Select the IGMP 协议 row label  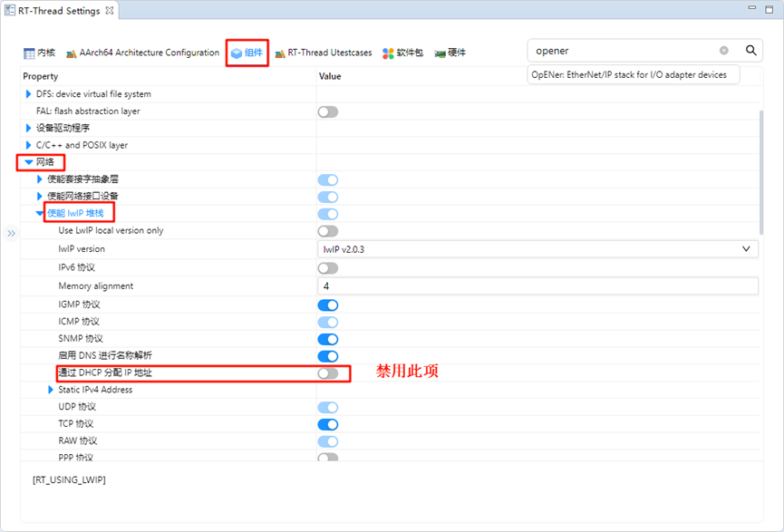[x=79, y=305]
